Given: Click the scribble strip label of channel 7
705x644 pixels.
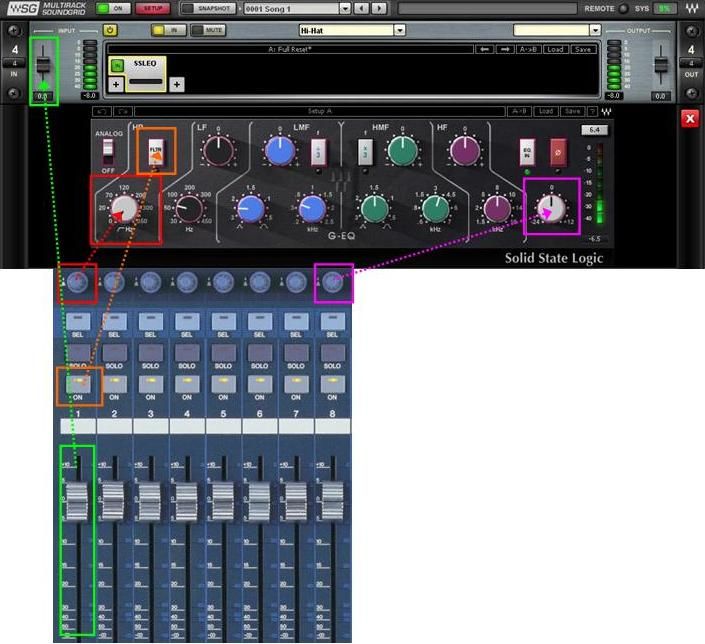Looking at the screenshot, I should (x=296, y=426).
